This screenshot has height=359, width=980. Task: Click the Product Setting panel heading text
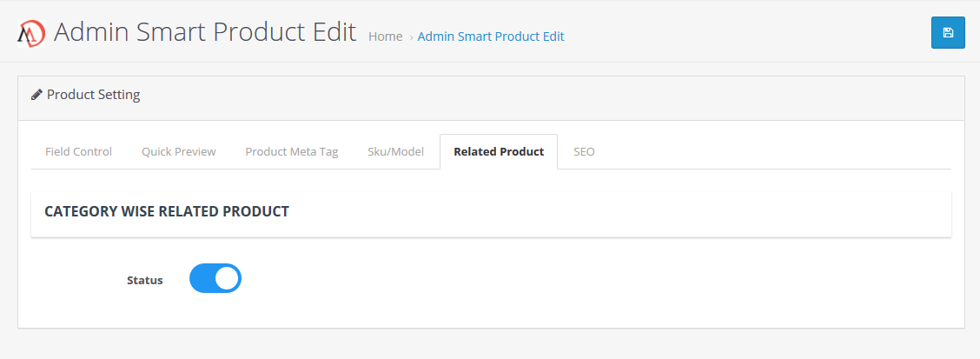(93, 95)
